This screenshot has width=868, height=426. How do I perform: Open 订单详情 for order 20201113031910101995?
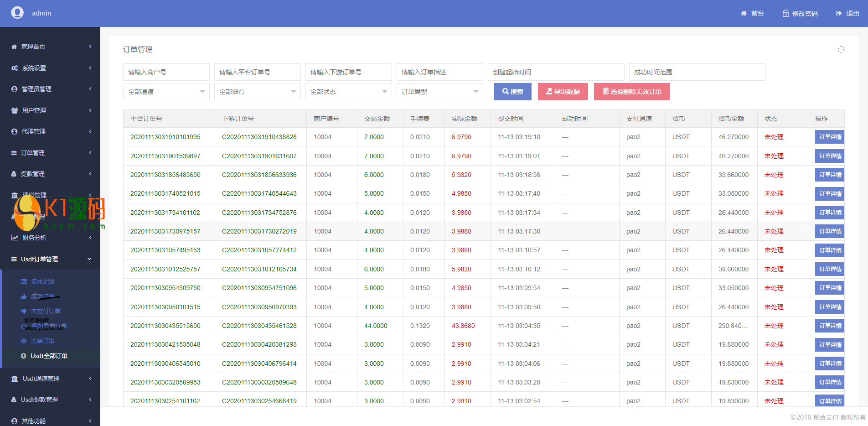pos(829,137)
